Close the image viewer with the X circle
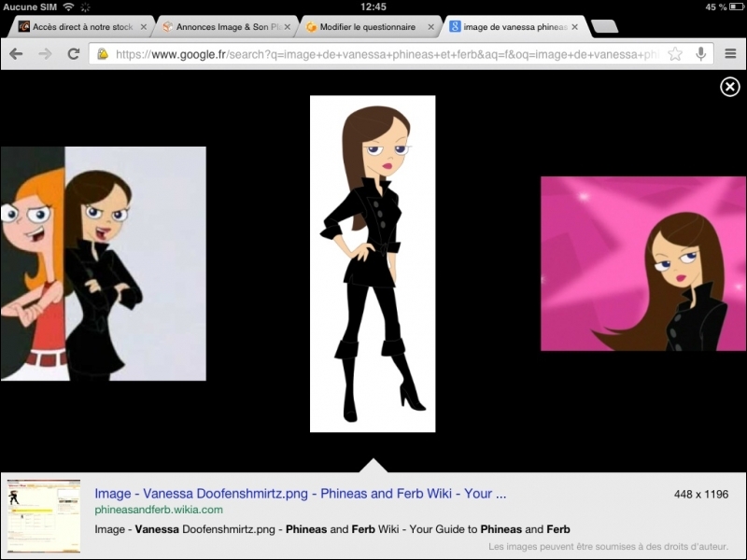This screenshot has width=747, height=560. 730,87
